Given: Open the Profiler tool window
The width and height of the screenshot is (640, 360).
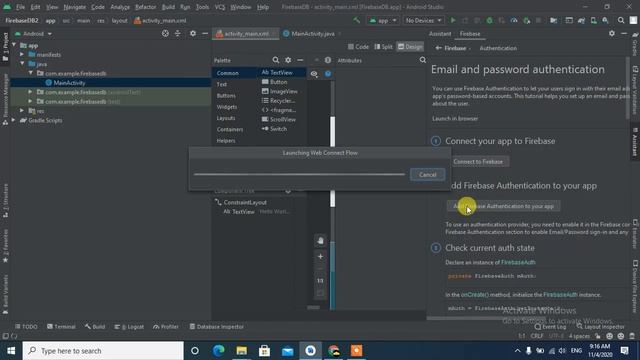Looking at the screenshot, I should coord(166,327).
